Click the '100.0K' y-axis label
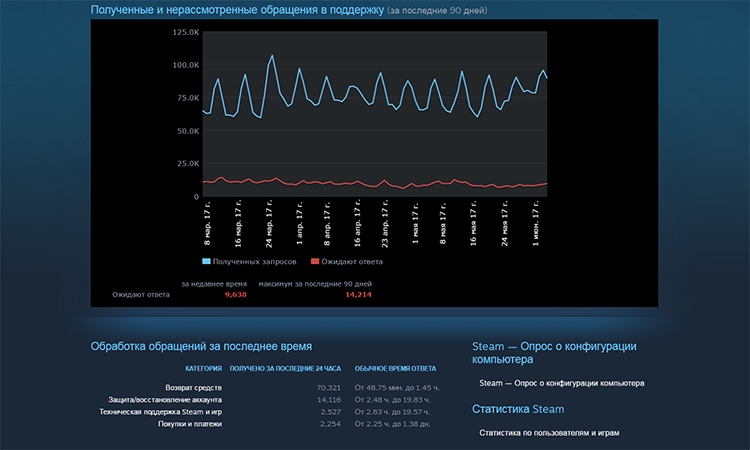 point(186,65)
